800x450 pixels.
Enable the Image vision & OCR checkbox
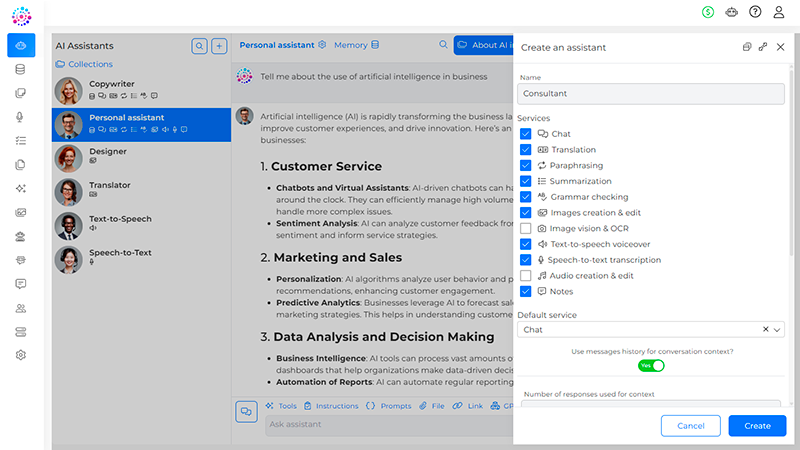click(x=526, y=228)
